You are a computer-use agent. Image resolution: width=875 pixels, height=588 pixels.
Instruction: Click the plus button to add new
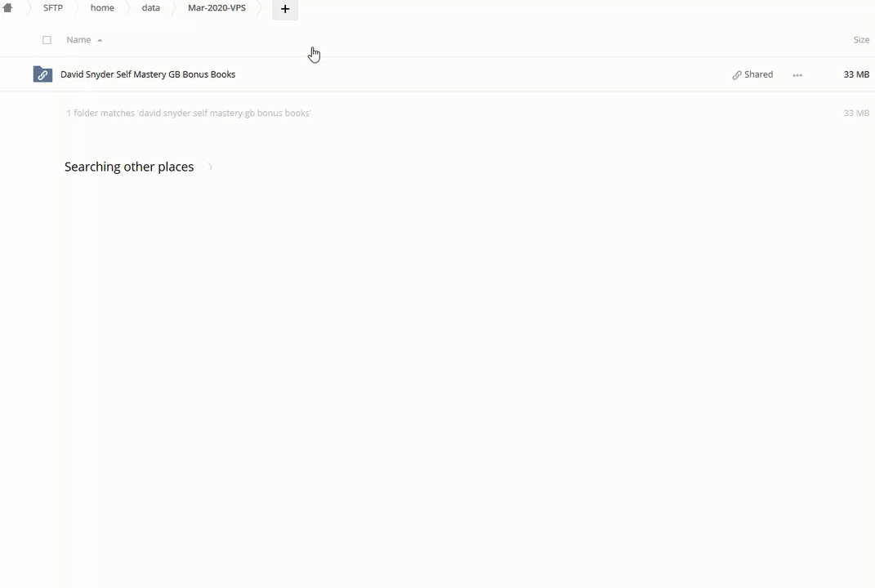pyautogui.click(x=285, y=9)
